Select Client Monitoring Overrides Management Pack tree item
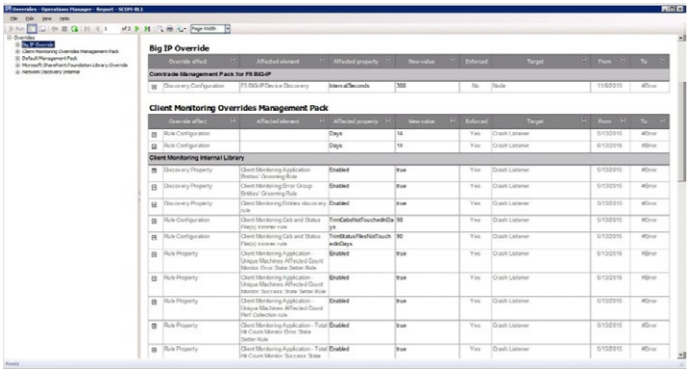The height and width of the screenshot is (375, 693). click(70, 51)
